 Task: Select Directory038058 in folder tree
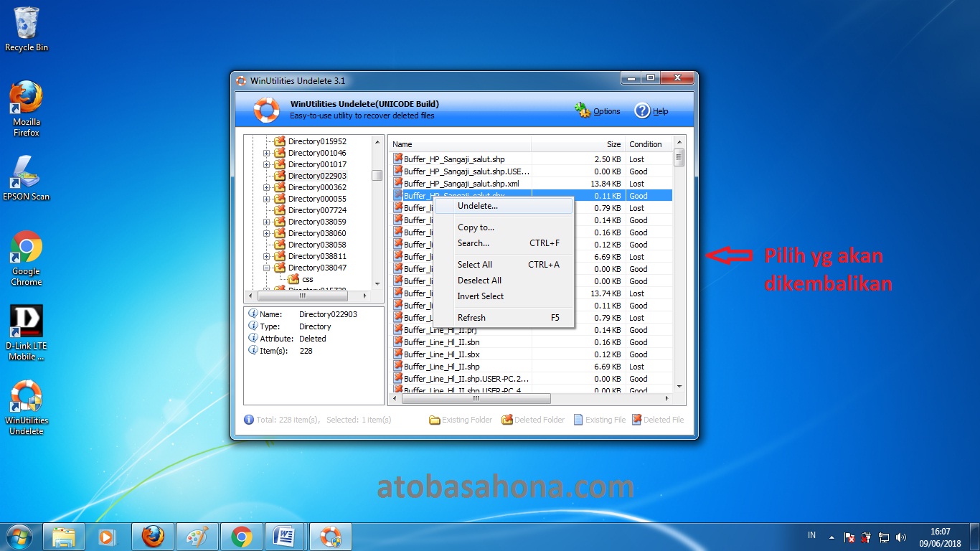317,245
